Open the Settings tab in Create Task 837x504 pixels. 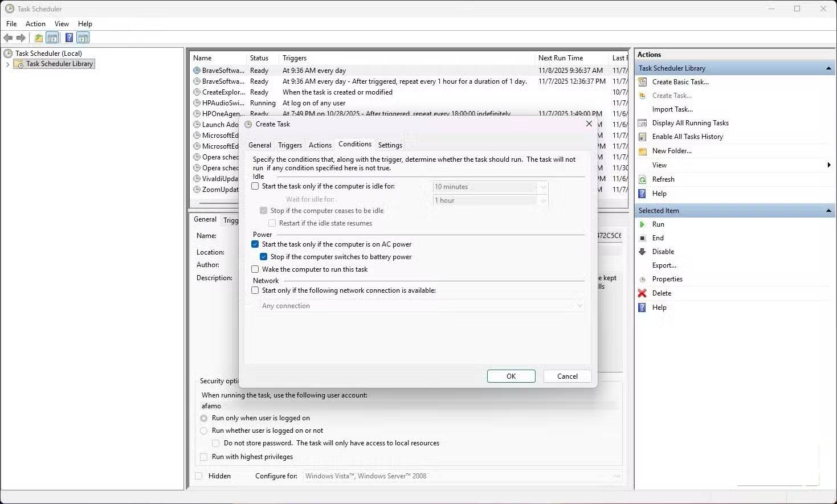pyautogui.click(x=390, y=145)
